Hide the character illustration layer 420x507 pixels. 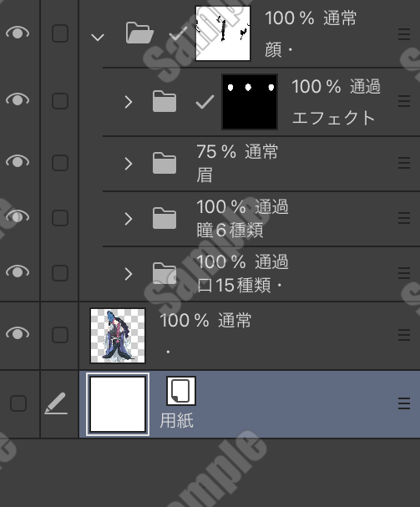(x=18, y=333)
